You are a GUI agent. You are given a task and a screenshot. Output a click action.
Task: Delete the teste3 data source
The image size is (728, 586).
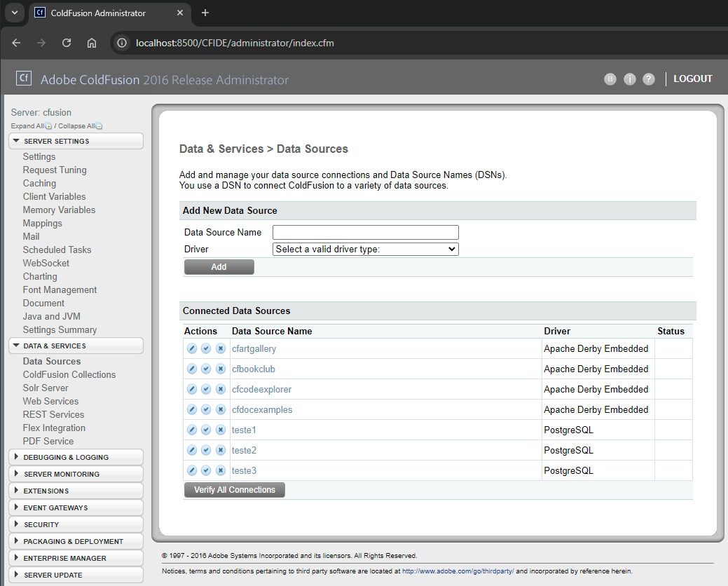(x=220, y=470)
